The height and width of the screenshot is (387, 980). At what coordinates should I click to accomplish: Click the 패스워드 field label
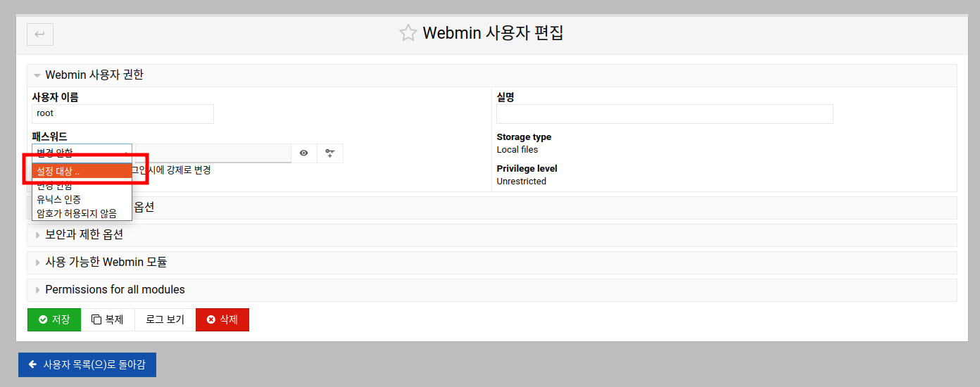coord(49,137)
